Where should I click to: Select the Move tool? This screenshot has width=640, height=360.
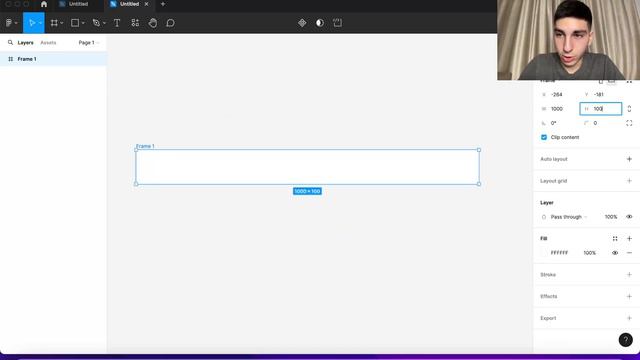point(32,23)
